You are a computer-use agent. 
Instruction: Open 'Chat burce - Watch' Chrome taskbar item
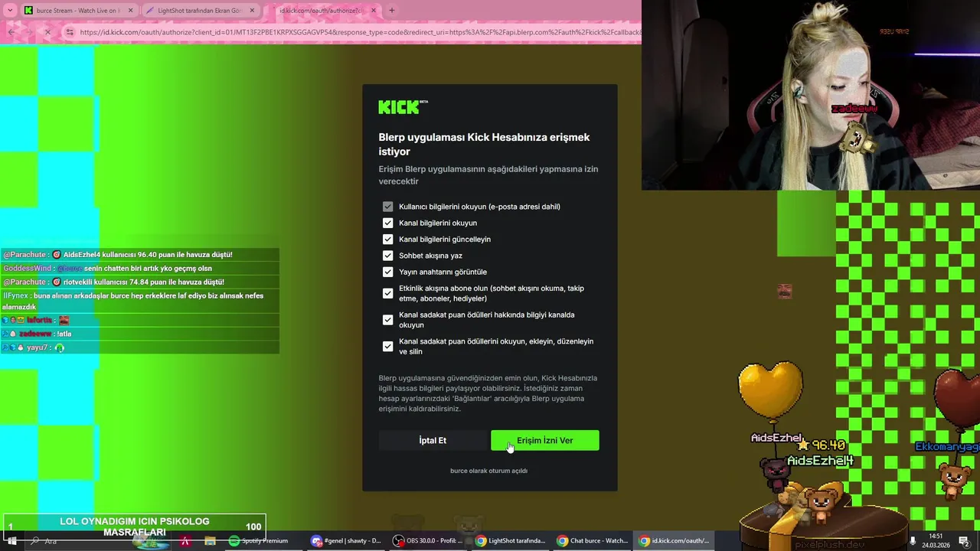(x=593, y=541)
